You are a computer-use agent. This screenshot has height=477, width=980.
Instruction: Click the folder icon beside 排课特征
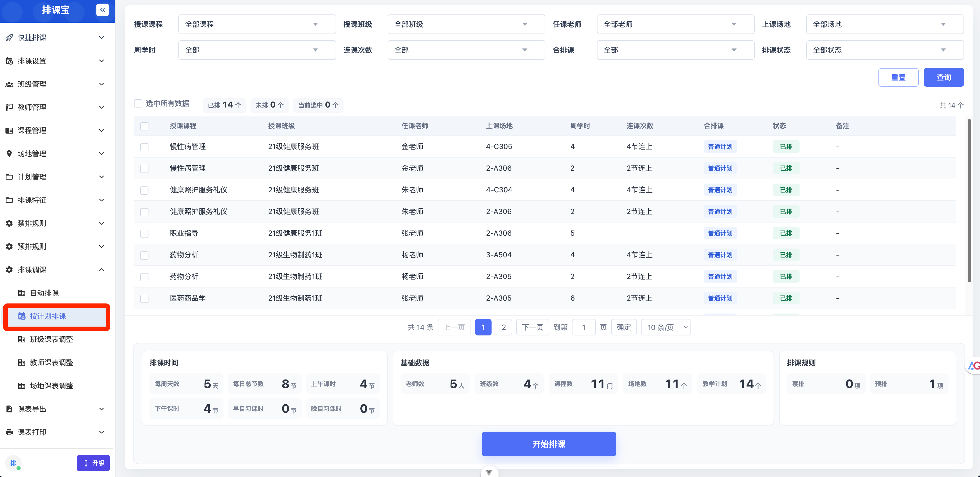9,200
